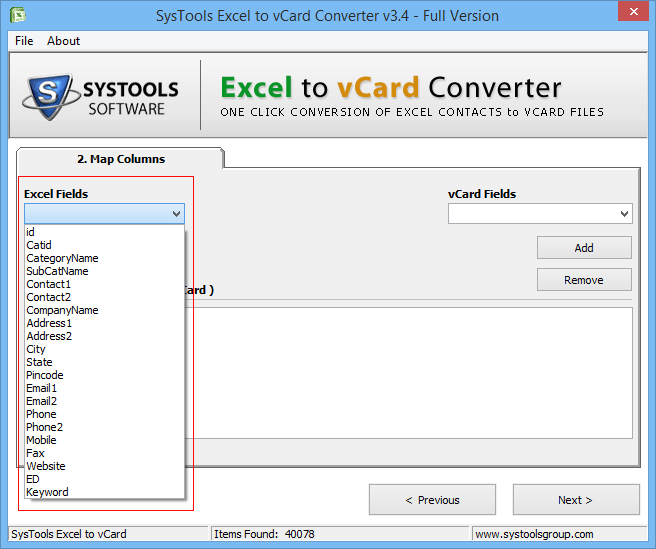Open the File menu
Image resolution: width=656 pixels, height=549 pixels.
coord(24,41)
